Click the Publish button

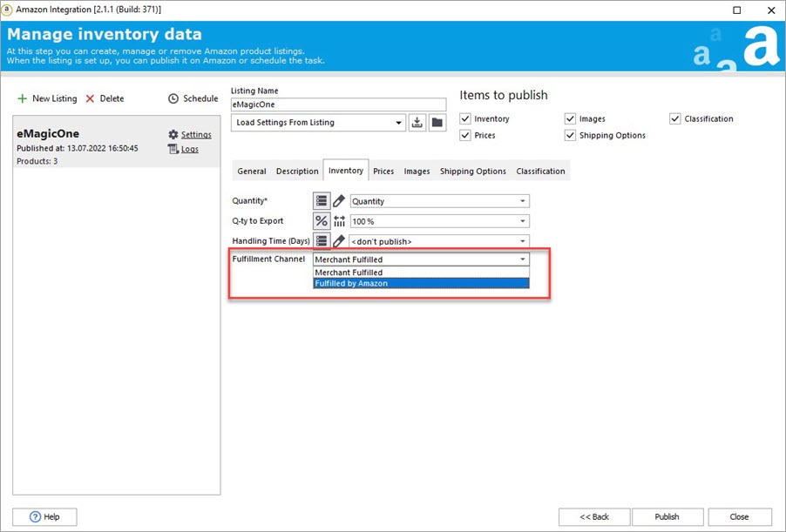(667, 516)
